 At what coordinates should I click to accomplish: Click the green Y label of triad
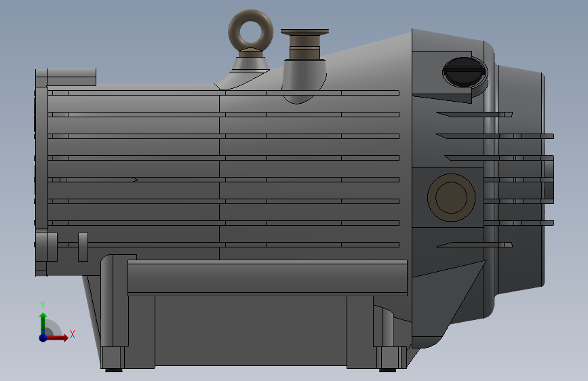tap(43, 305)
